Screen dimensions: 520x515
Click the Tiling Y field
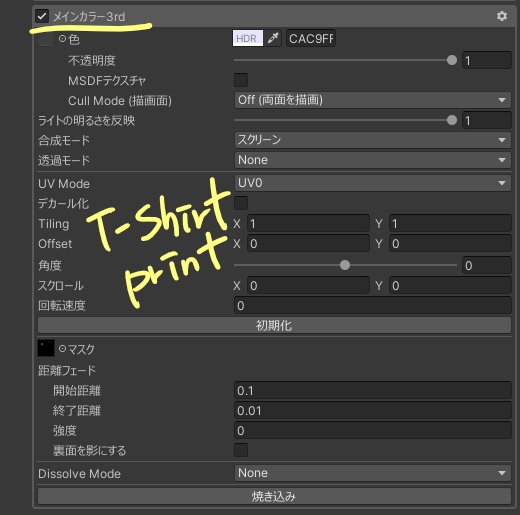(450, 223)
